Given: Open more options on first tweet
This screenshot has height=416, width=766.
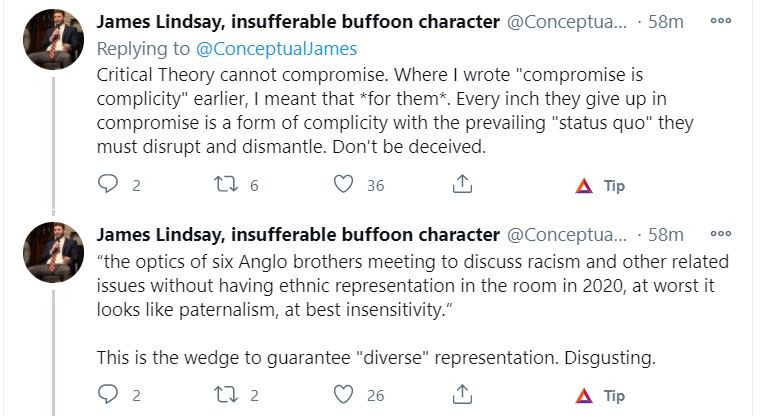Looking at the screenshot, I should coord(721,21).
